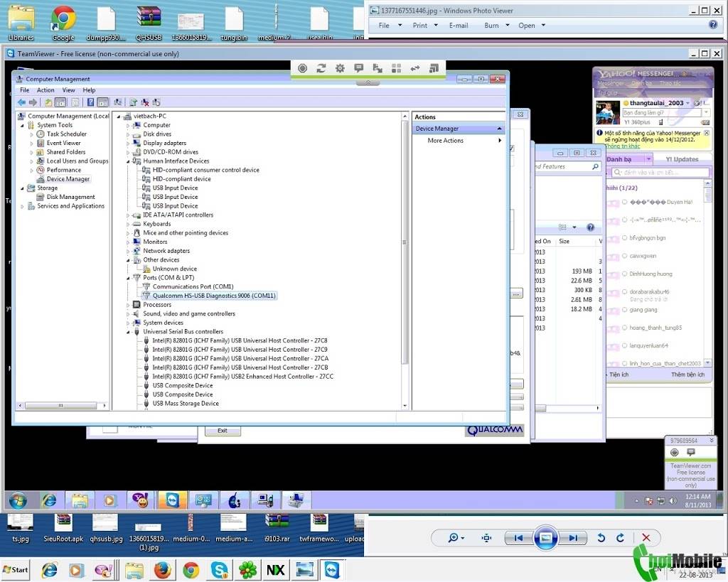Start the slide show with center button

click(545, 538)
